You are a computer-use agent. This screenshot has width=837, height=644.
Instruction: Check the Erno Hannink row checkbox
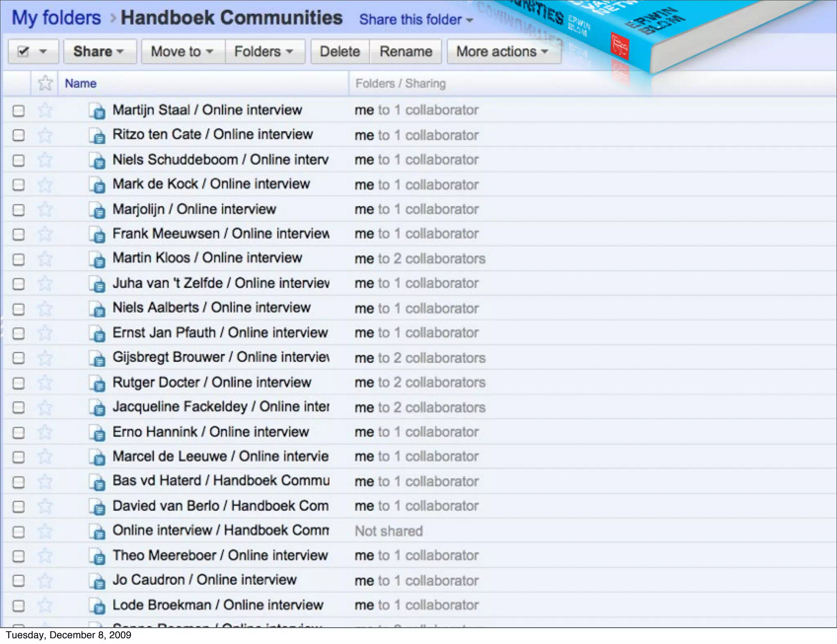click(x=18, y=432)
